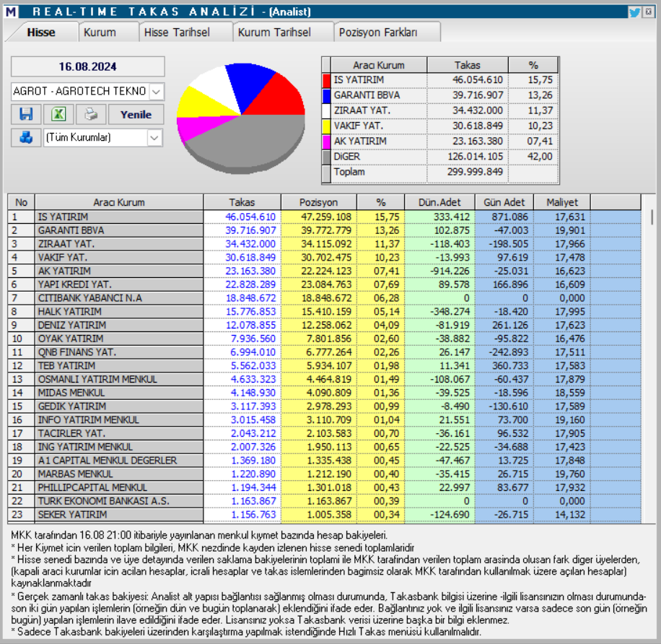Sort by the Maliyet column header
The image size is (661, 644).
[562, 202]
